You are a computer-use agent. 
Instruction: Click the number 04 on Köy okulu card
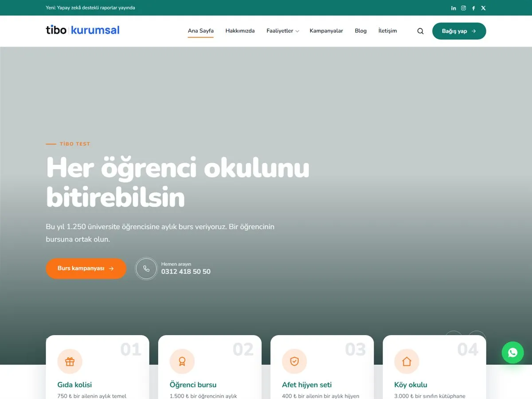coord(468,350)
